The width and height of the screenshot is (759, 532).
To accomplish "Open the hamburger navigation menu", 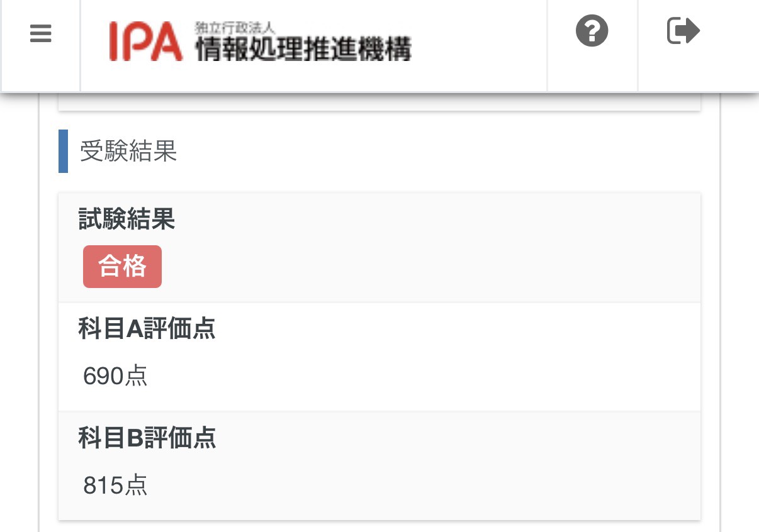I will [40, 33].
